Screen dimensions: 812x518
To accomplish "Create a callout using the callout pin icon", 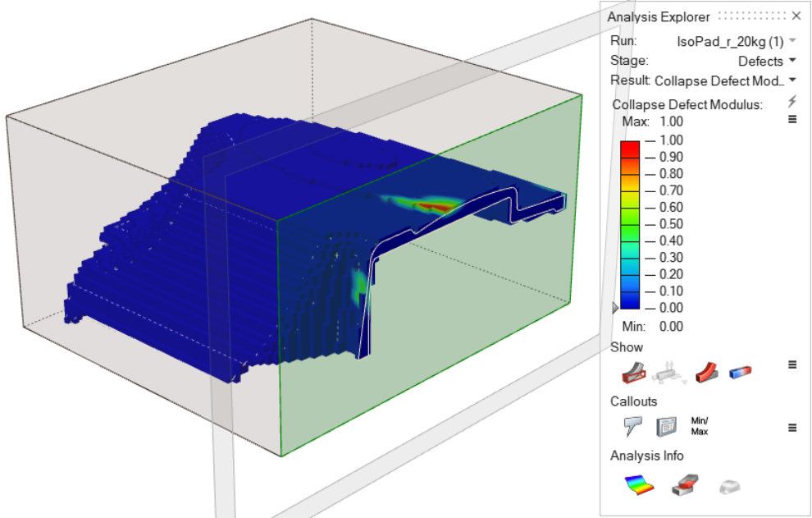I will [633, 426].
